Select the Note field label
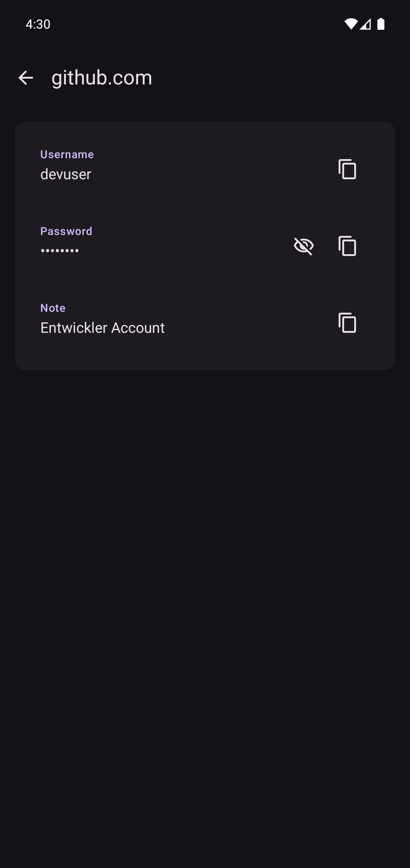This screenshot has height=868, width=410. (x=53, y=308)
